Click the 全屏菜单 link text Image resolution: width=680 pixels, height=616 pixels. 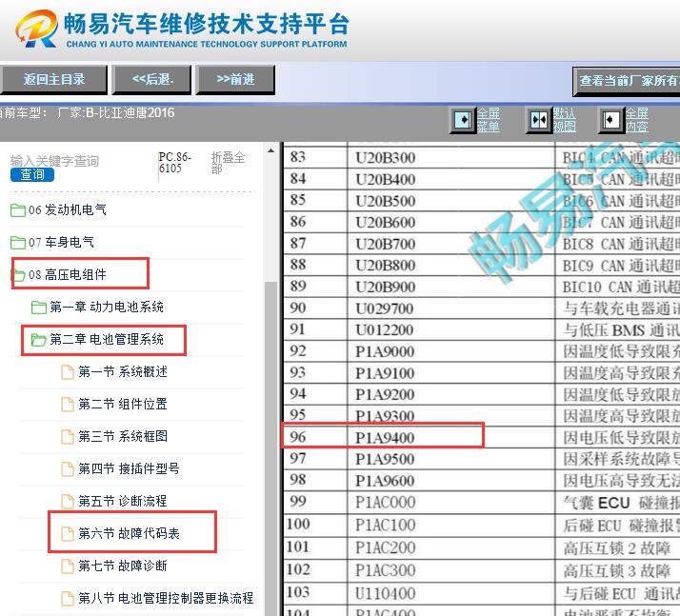pyautogui.click(x=489, y=120)
